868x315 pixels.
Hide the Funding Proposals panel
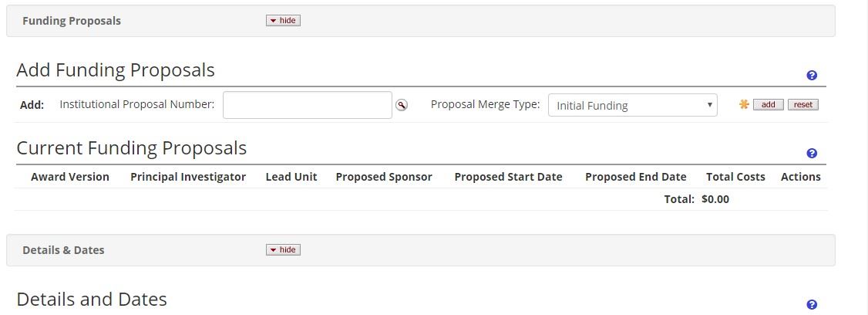[x=283, y=21]
